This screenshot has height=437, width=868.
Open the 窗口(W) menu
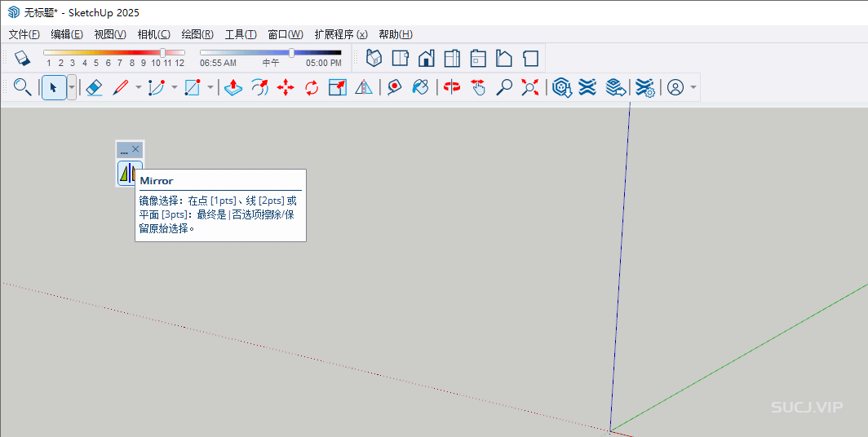[286, 34]
